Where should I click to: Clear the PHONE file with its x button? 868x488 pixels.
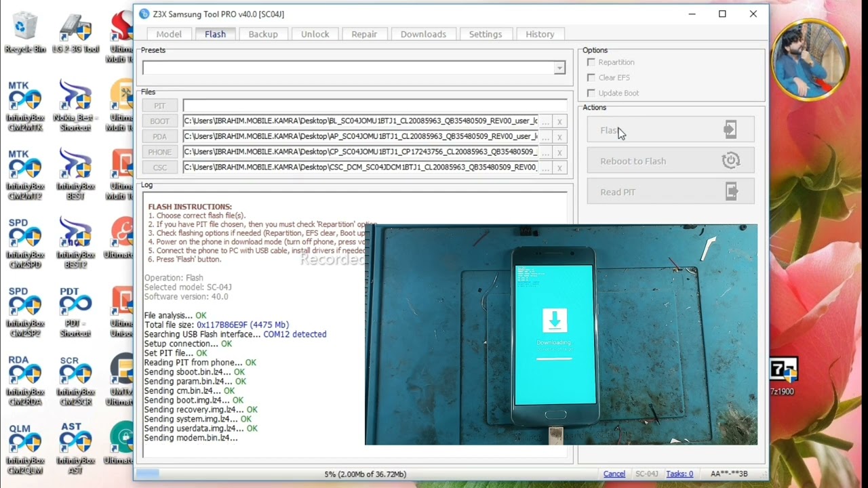[x=559, y=152]
